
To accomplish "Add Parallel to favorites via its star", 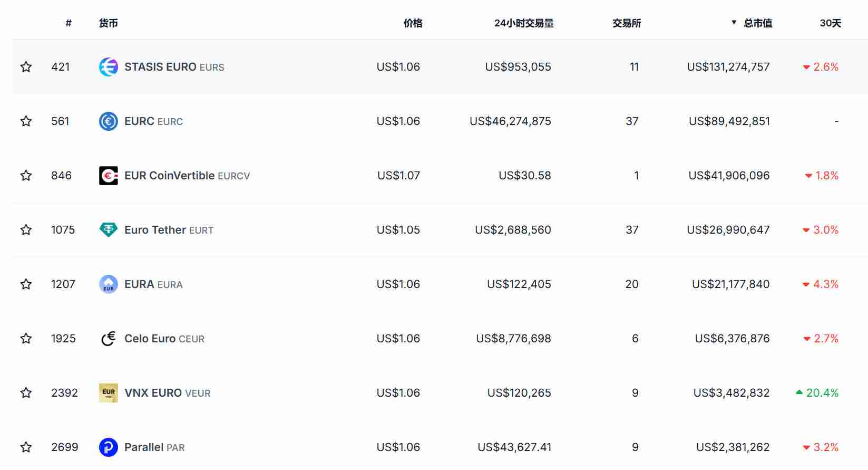I will click(26, 447).
